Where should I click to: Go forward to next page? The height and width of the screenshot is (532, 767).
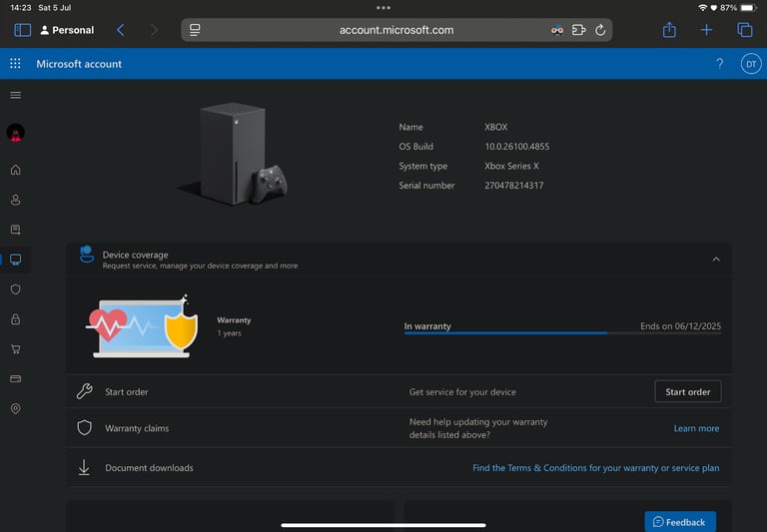point(154,30)
